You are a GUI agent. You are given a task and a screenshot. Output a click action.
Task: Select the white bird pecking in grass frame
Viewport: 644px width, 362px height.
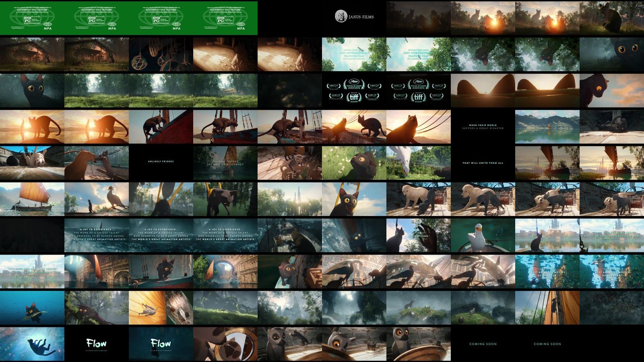click(x=419, y=163)
